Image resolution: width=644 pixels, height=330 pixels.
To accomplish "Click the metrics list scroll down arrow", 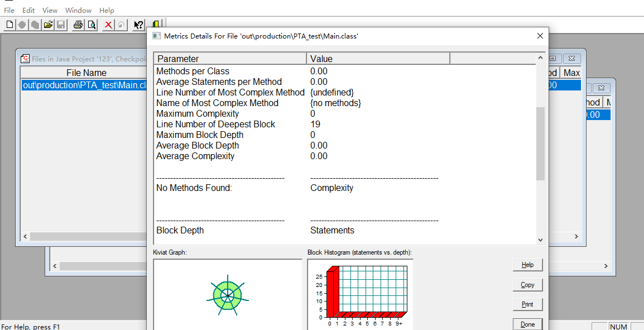I will (x=541, y=240).
